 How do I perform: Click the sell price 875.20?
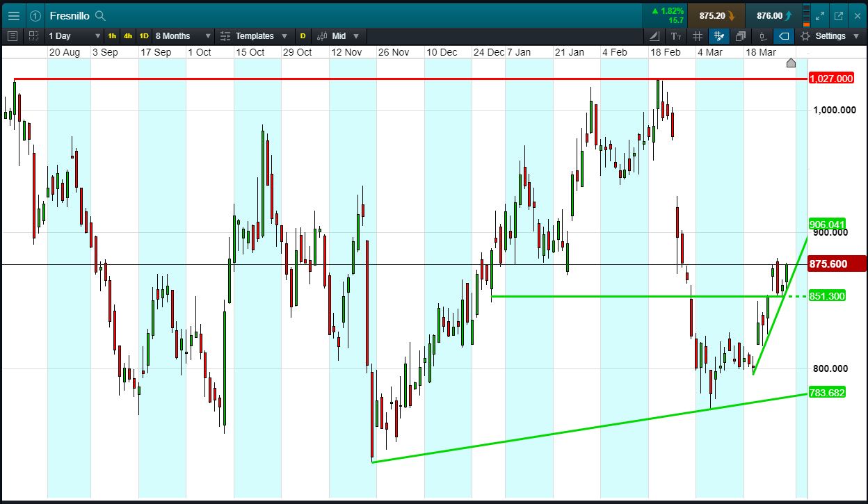[716, 15]
